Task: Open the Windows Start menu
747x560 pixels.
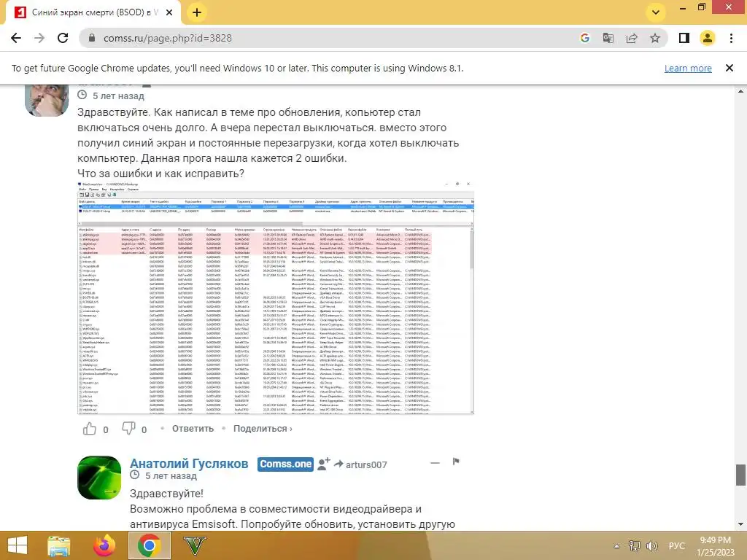Action: [18, 545]
